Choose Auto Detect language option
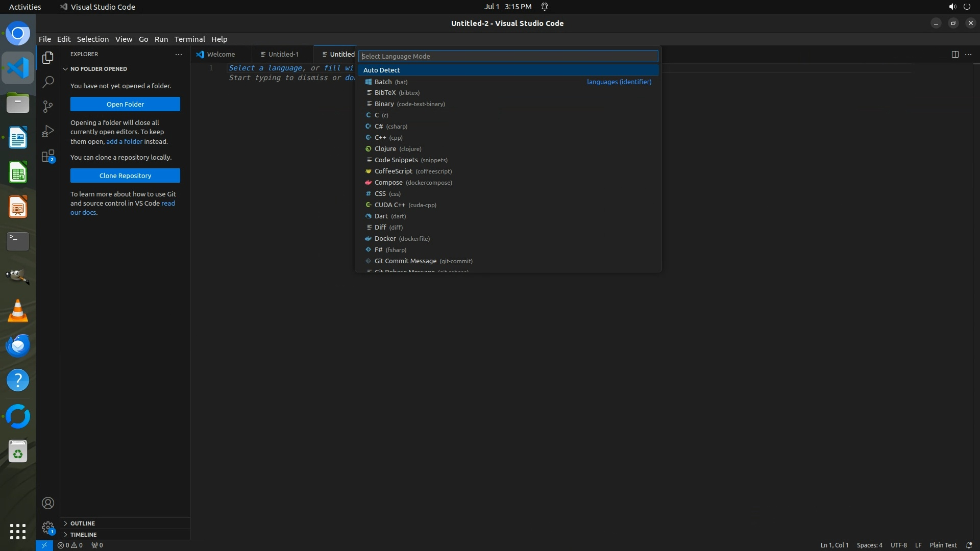 click(x=382, y=70)
